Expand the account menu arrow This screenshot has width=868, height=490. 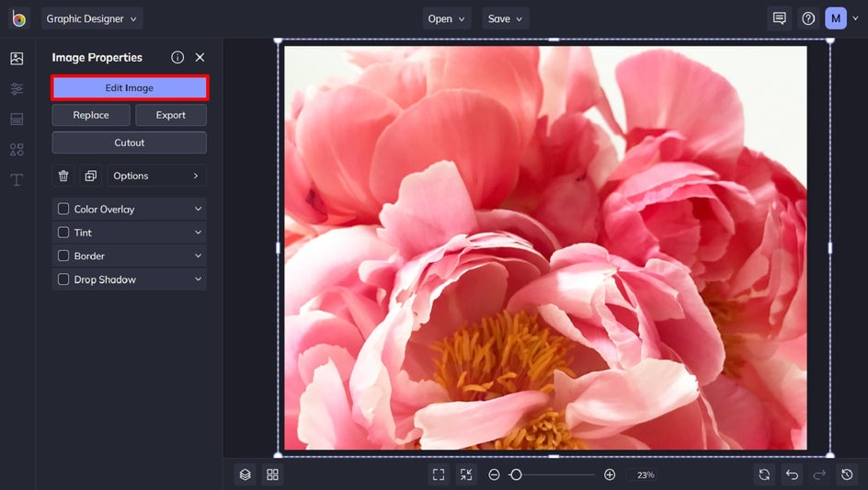coord(855,18)
